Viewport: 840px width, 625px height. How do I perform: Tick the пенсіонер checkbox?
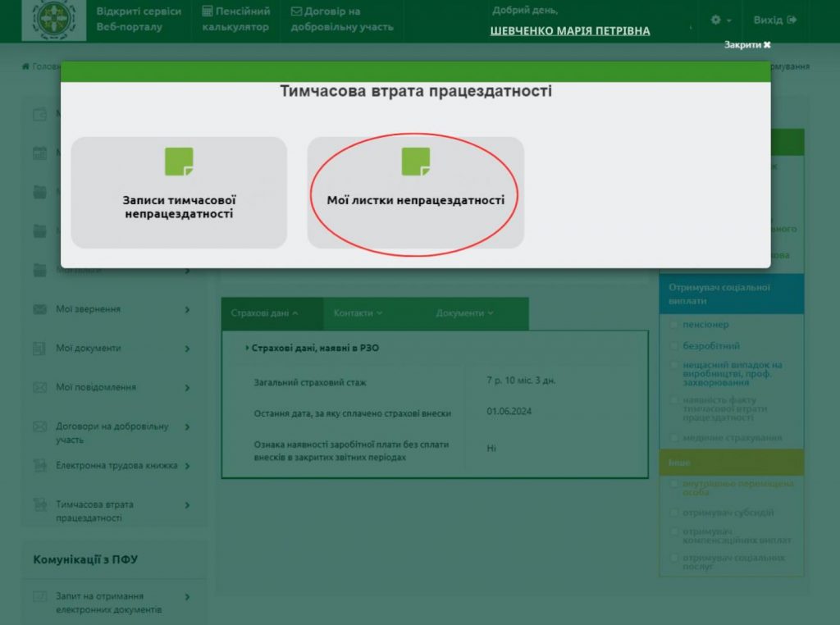coord(674,325)
